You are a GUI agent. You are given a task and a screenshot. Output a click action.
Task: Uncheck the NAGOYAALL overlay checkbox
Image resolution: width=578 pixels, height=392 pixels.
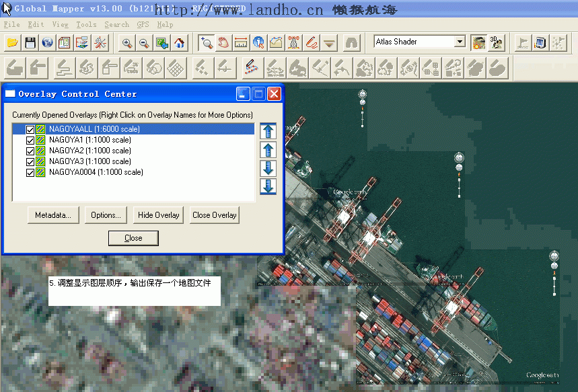point(30,129)
